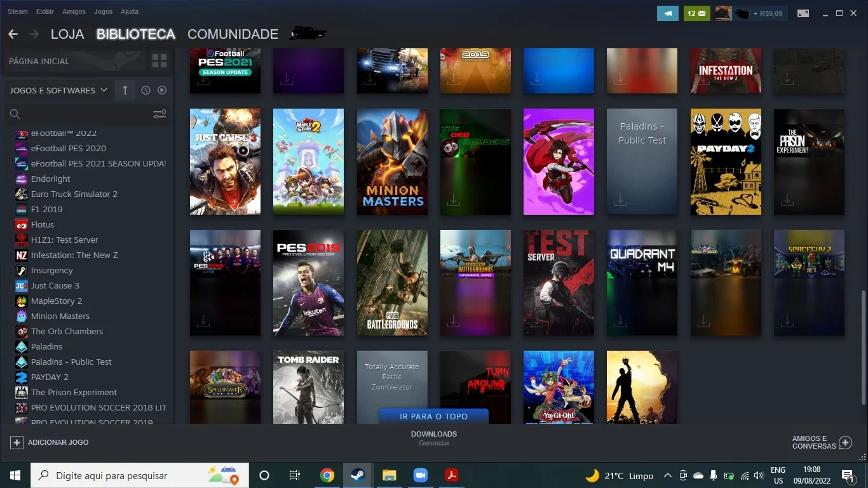This screenshot has height=488, width=868.
Task: Click the Ir para o topo button
Action: tap(434, 416)
